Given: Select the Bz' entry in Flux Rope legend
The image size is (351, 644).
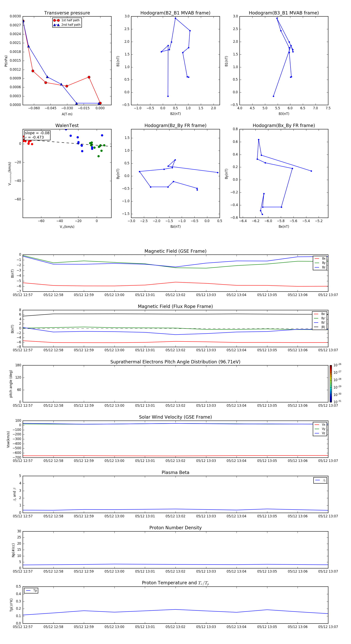Looking at the screenshot, I should pos(320,323).
